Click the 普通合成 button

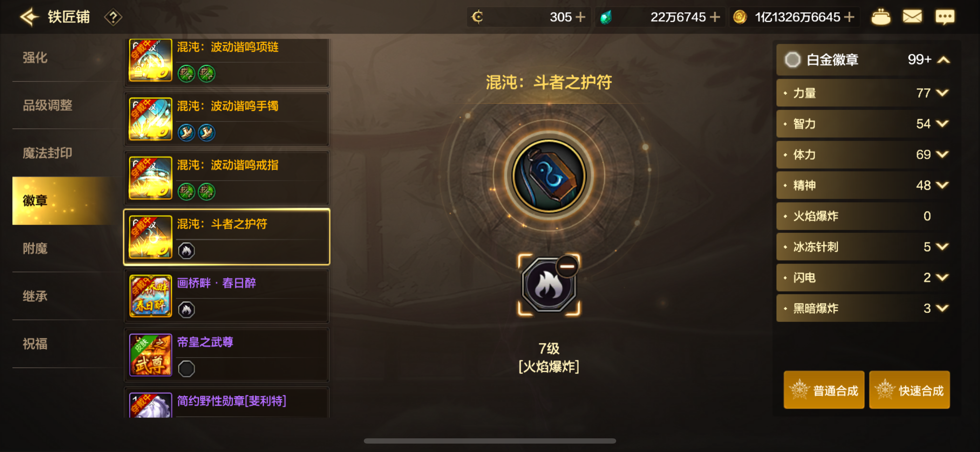[x=824, y=390]
